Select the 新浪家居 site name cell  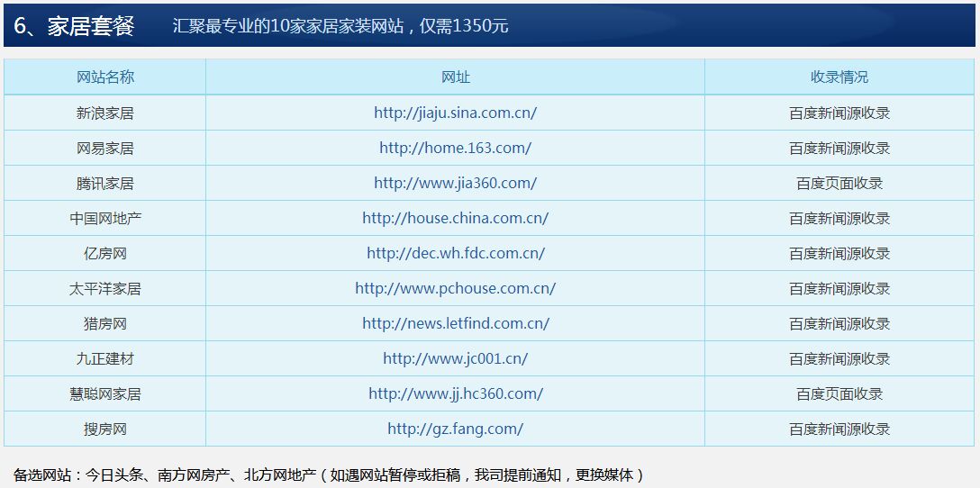point(105,113)
